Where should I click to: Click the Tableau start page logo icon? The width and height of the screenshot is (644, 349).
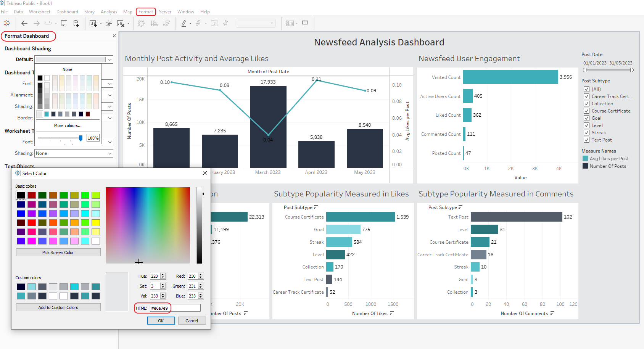coord(7,23)
